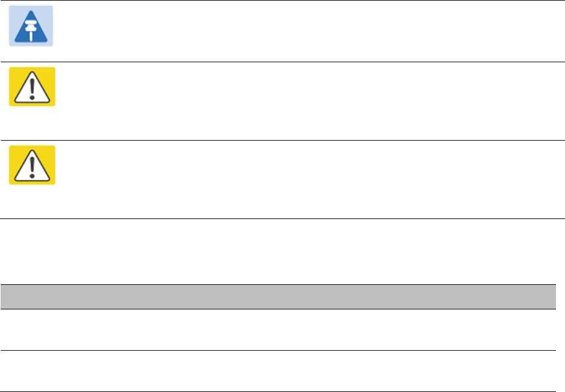Click the line separating the two blank table rows

[278, 350]
